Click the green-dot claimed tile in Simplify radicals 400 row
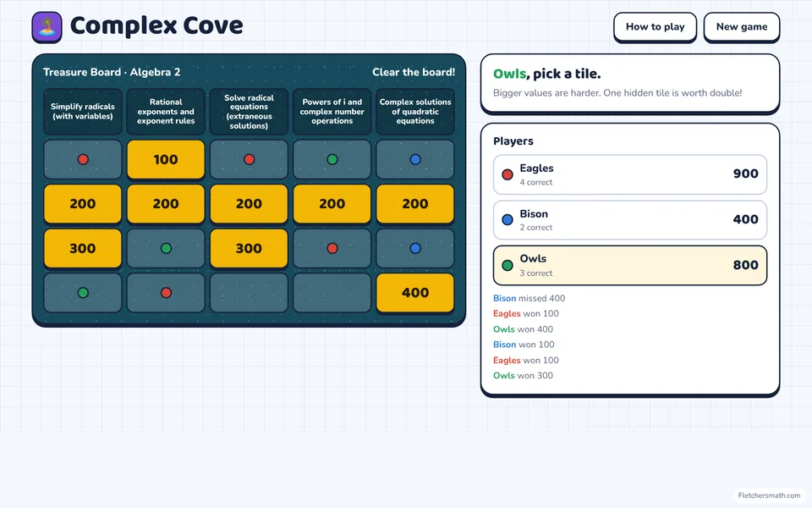The width and height of the screenshot is (812, 508). [83, 293]
